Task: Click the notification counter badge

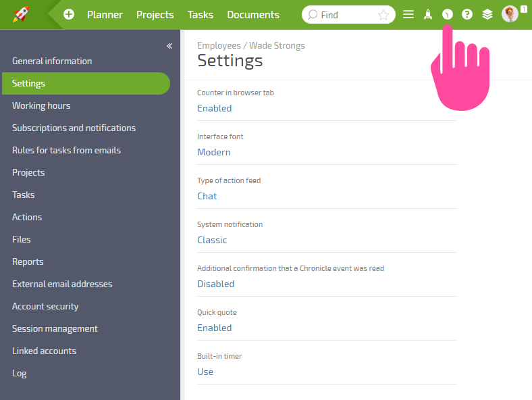Action: click(x=524, y=9)
